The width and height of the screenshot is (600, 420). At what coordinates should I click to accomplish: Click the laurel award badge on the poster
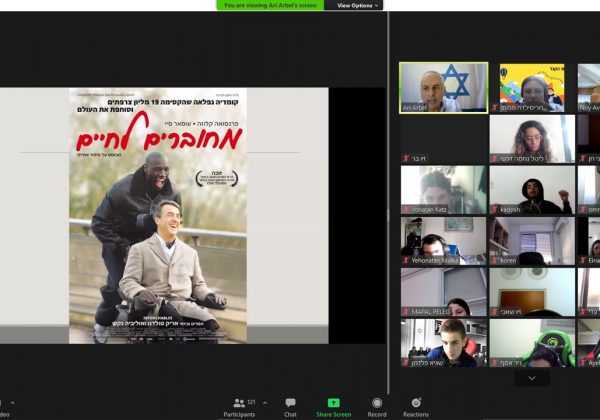tap(217, 179)
